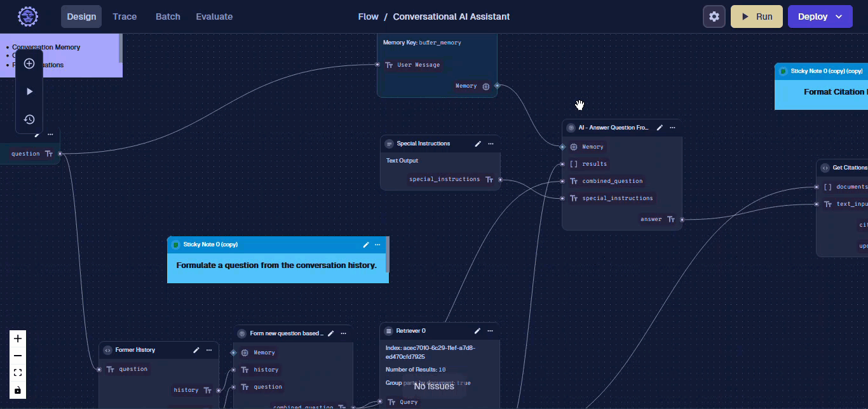The image size is (868, 409).
Task: Click the No Issues status badge
Action: click(x=434, y=386)
